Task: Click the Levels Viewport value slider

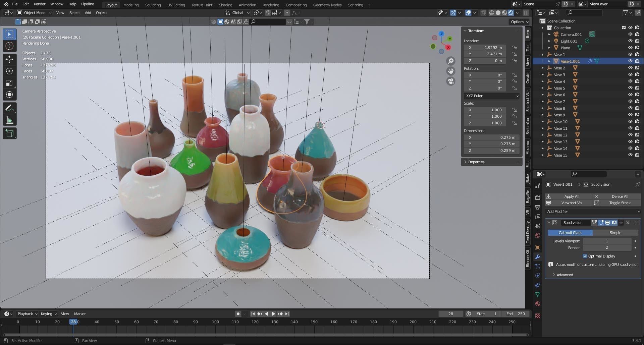Action: 607,241
